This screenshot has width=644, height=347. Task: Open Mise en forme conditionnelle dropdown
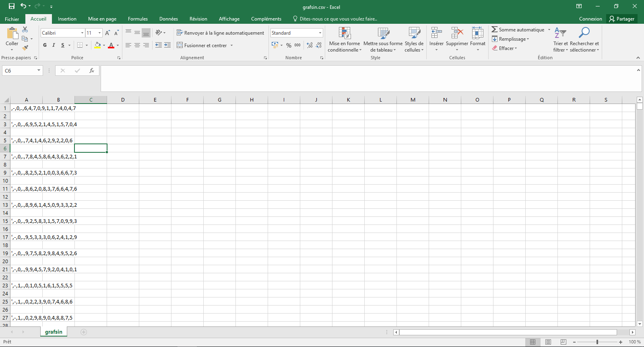345,39
